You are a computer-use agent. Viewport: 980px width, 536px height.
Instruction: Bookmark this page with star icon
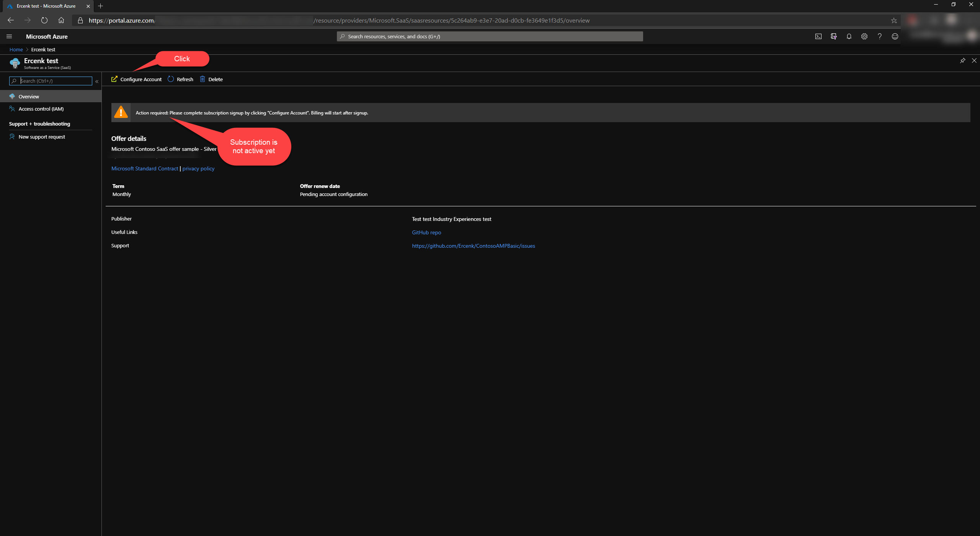(x=894, y=21)
